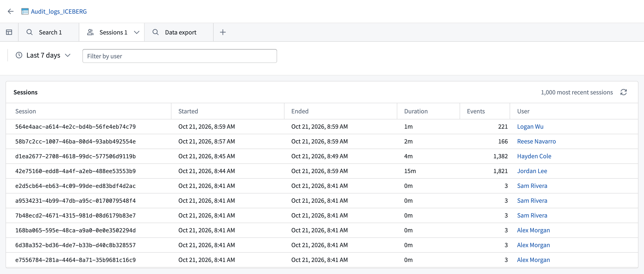Select session 564e4aac-a614-4e2c-bd4b-56fe4eb74c79
Viewport: 644px width, 274px height.
76,127
